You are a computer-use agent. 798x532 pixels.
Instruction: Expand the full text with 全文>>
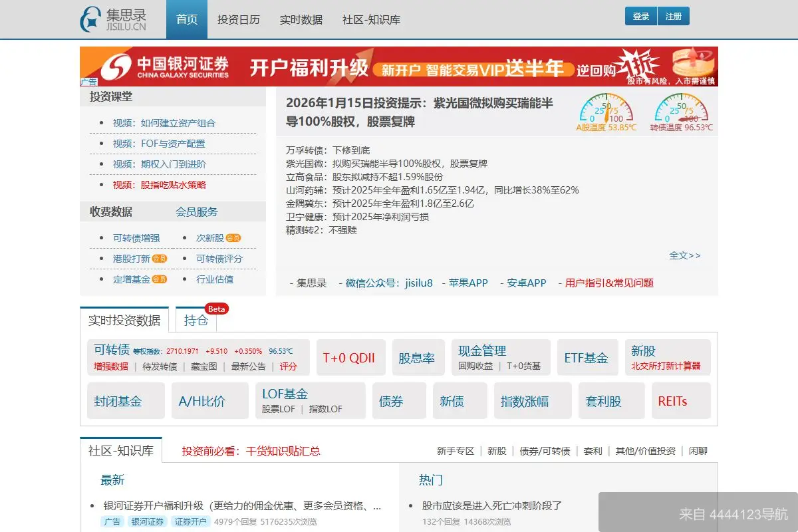pyautogui.click(x=686, y=255)
